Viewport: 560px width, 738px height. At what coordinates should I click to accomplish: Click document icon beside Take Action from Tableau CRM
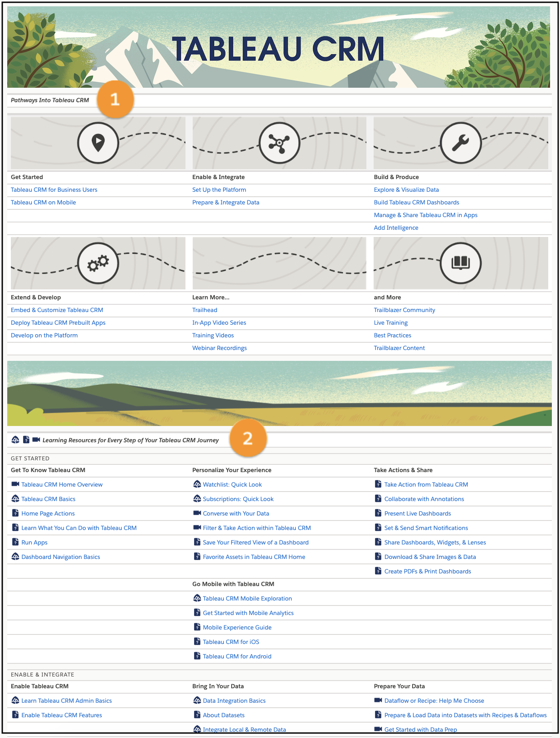tap(378, 484)
